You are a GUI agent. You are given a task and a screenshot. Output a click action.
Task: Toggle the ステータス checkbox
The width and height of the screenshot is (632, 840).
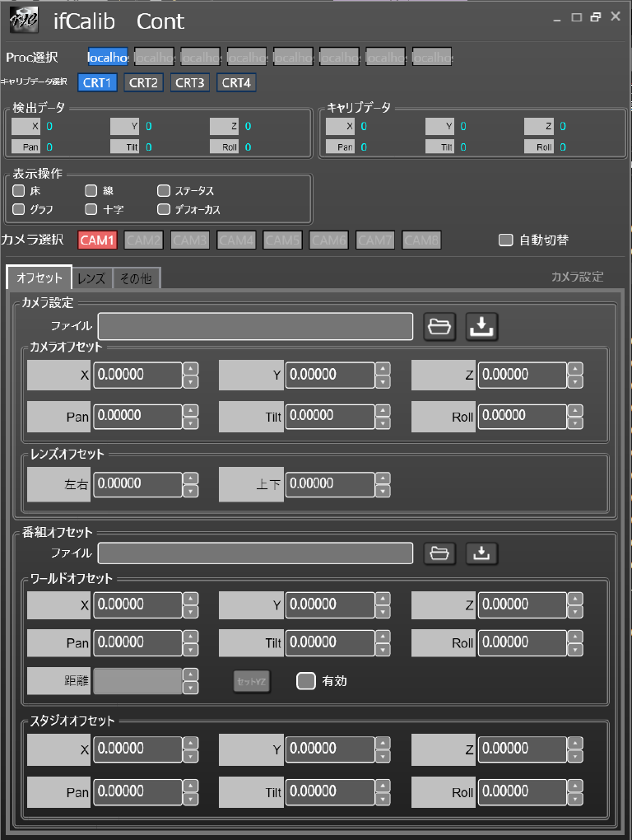(164, 191)
